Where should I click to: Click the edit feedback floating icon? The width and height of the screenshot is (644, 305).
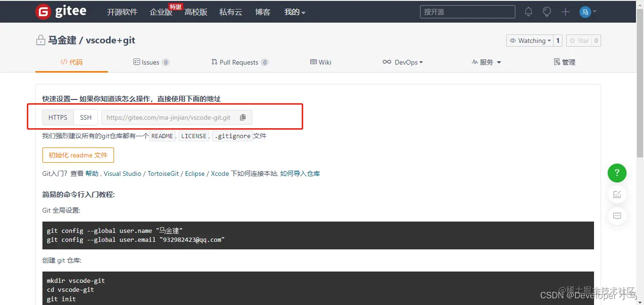click(x=617, y=194)
